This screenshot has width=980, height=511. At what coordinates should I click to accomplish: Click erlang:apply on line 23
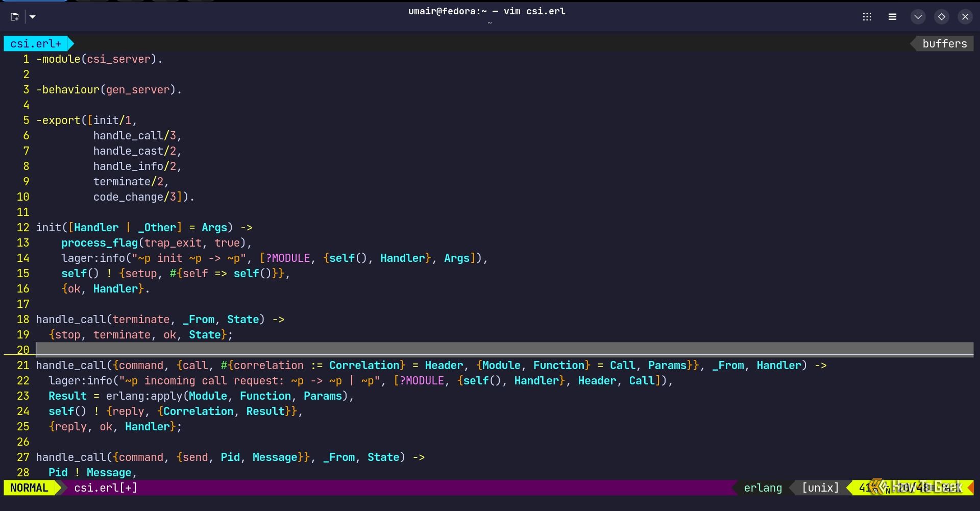(144, 396)
